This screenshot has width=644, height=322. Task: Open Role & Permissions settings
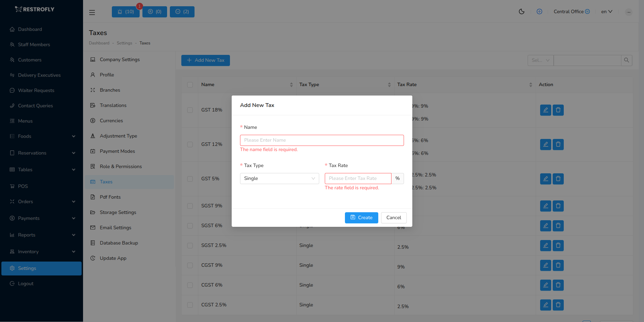(x=121, y=166)
